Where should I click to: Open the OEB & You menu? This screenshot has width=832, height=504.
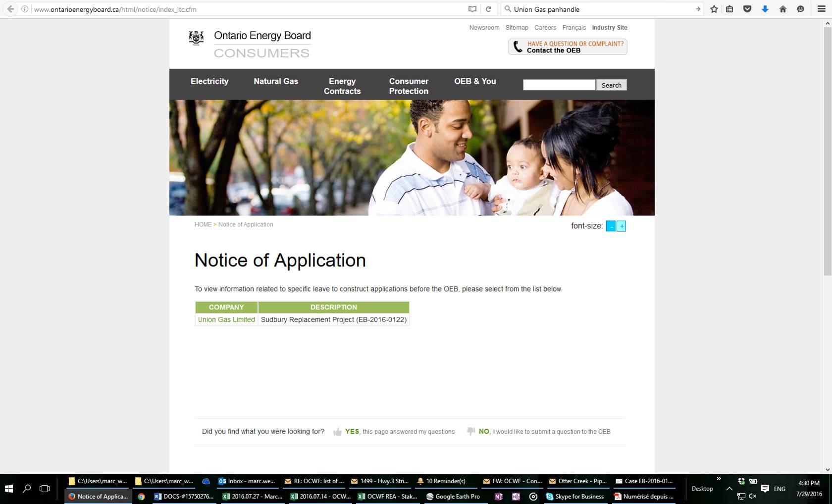coord(475,81)
